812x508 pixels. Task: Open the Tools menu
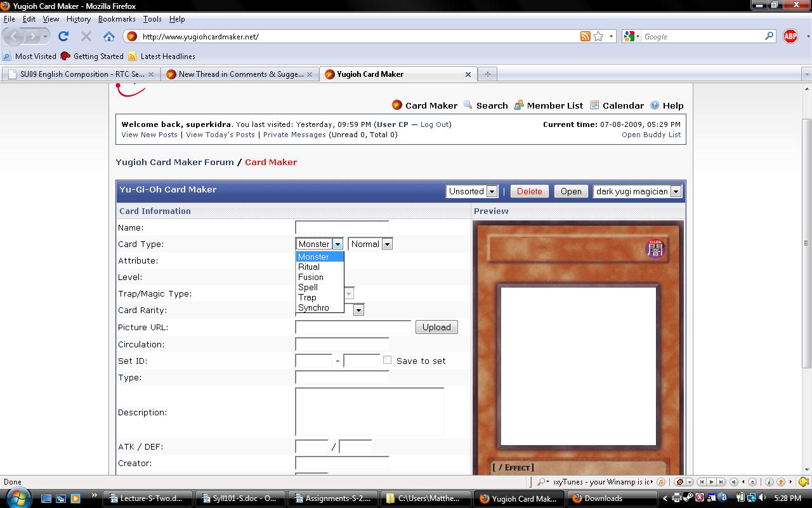[152, 19]
